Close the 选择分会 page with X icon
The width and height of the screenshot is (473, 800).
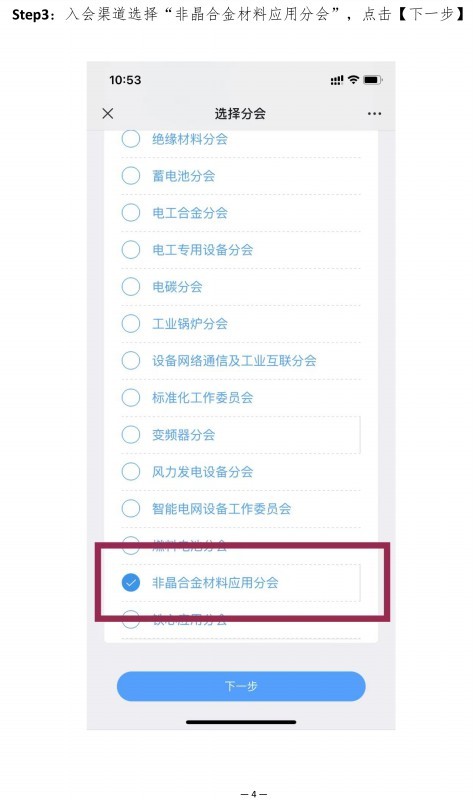coord(108,113)
